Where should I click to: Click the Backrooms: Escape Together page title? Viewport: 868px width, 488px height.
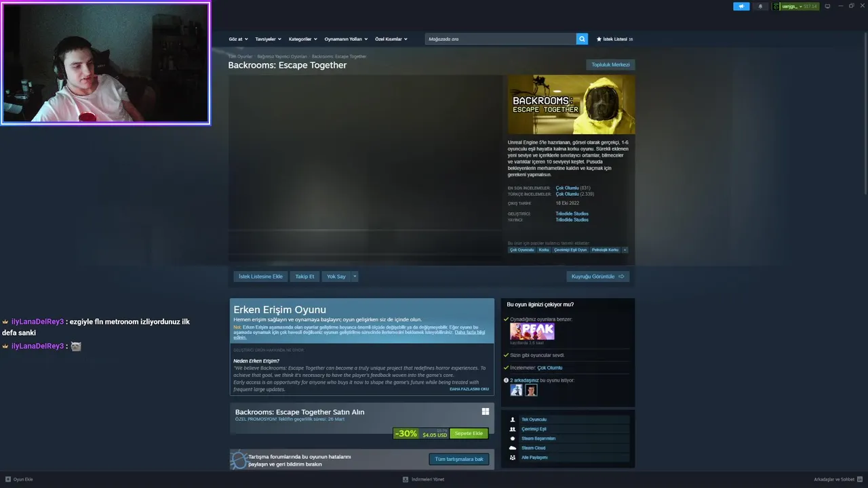click(x=287, y=65)
